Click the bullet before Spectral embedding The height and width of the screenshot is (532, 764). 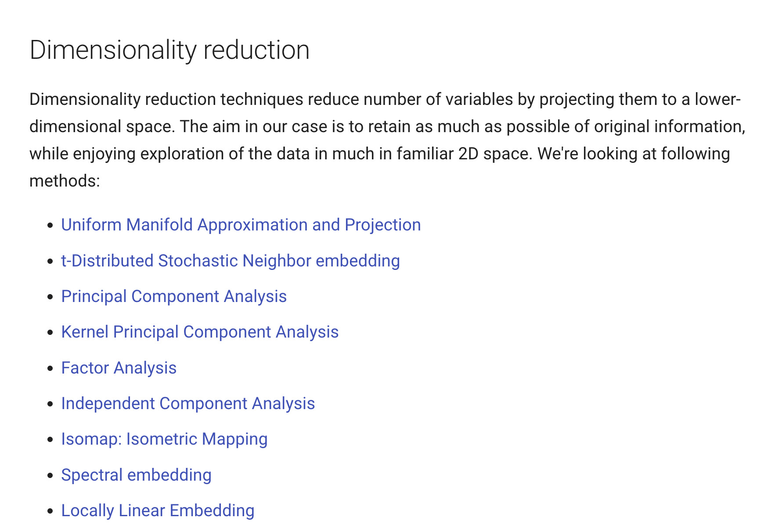point(50,476)
